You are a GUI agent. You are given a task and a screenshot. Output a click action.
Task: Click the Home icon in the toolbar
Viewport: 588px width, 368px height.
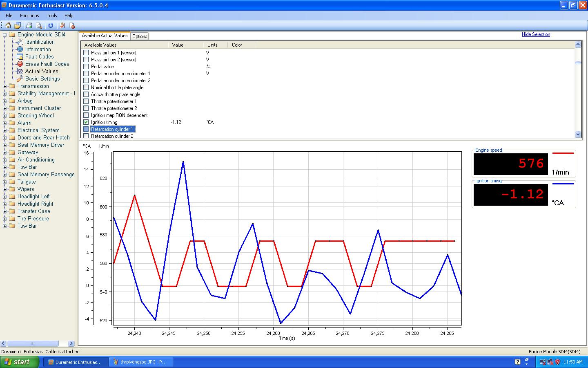tap(8, 25)
